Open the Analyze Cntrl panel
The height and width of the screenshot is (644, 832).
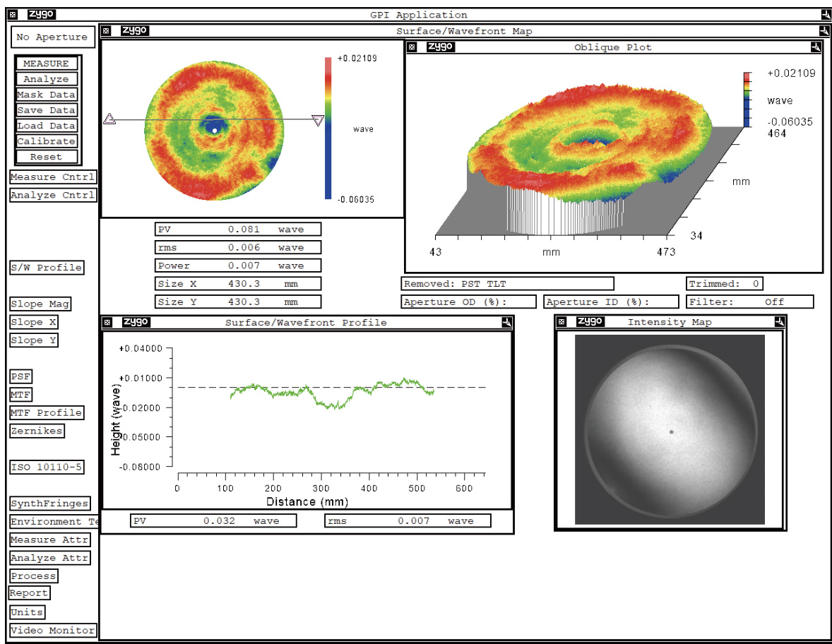tap(52, 195)
